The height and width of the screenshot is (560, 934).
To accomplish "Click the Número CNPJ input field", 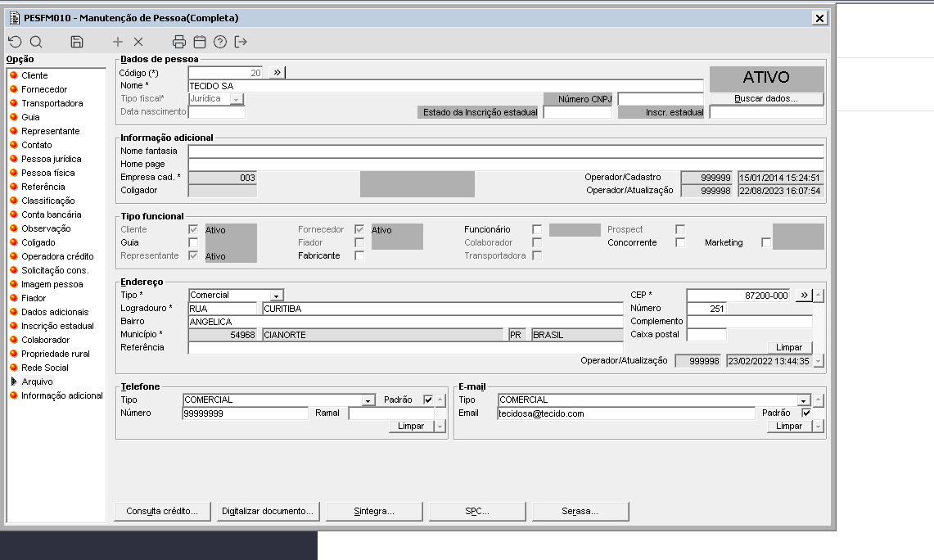I will [x=661, y=99].
